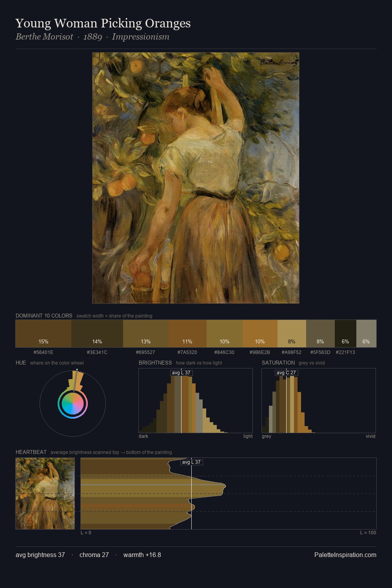
Task: Click the avg L 37 label in Heartbeat chart
Action: 191,462
